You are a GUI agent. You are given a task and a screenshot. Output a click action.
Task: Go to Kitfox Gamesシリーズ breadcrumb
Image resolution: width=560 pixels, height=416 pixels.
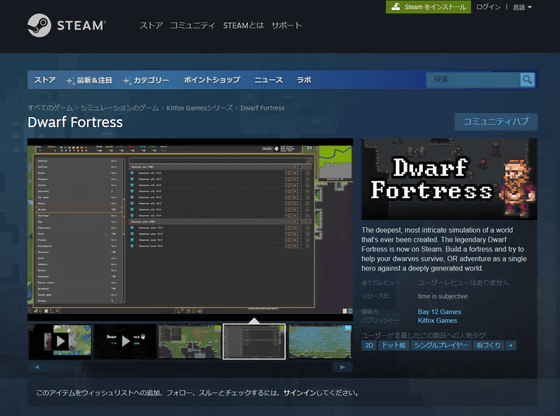point(199,108)
